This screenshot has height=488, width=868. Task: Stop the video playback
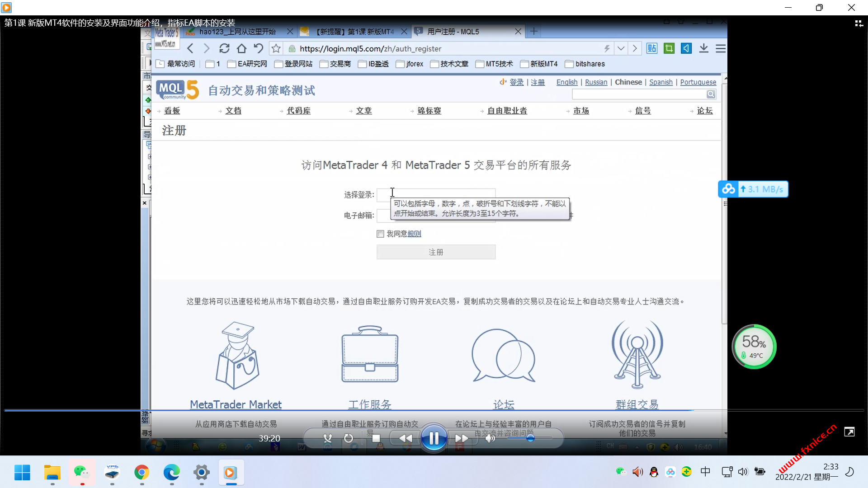[376, 438]
